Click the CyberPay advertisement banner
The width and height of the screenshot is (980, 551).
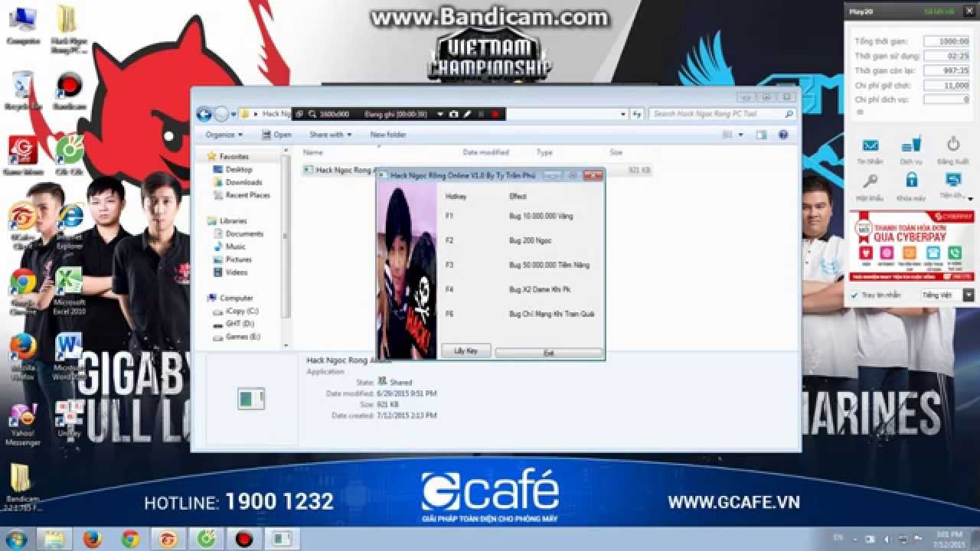pos(911,247)
